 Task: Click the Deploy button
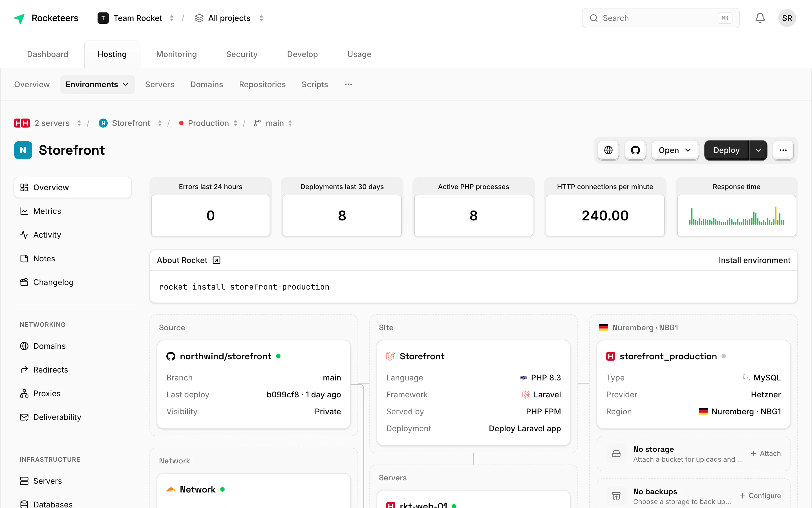pos(727,150)
